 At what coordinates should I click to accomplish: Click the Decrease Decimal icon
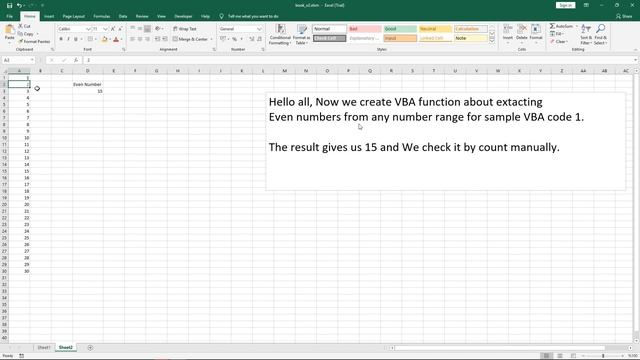pyautogui.click(x=259, y=39)
